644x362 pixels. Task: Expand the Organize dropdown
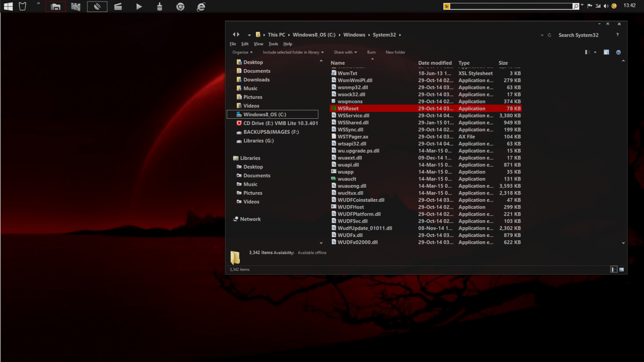pyautogui.click(x=242, y=52)
